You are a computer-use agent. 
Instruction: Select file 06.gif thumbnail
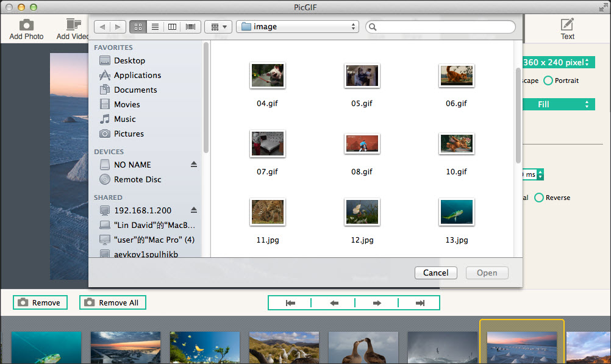point(456,76)
